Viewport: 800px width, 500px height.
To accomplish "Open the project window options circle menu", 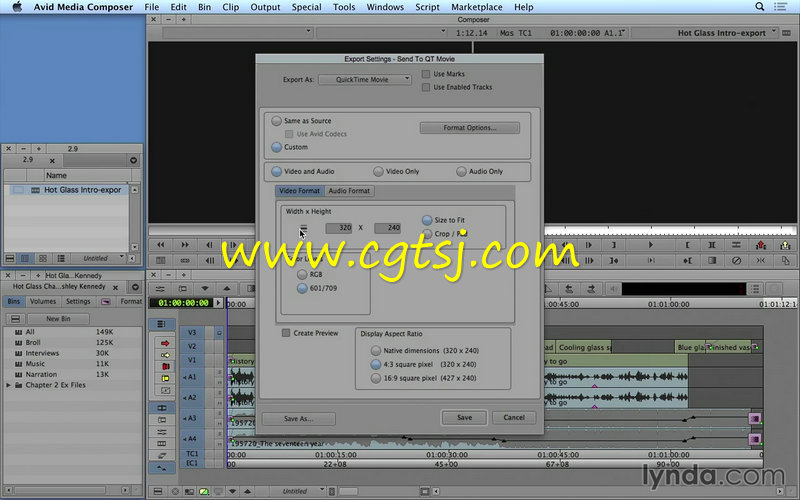I will click(135, 287).
